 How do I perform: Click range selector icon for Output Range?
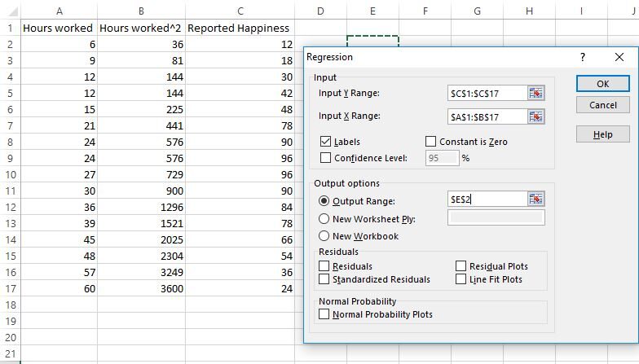pyautogui.click(x=536, y=199)
